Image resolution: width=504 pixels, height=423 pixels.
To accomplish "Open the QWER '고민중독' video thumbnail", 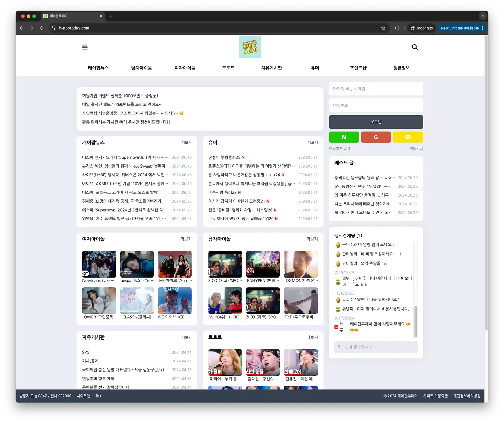I will coord(99,300).
